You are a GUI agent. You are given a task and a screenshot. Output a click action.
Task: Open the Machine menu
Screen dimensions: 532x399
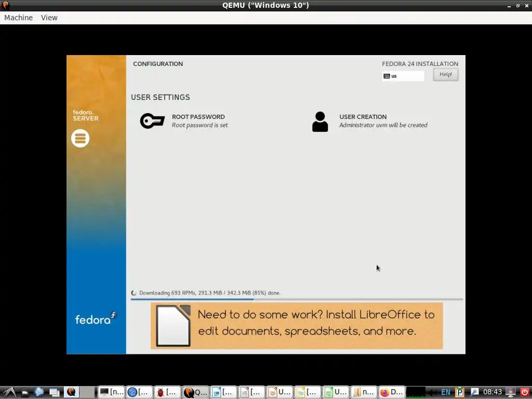tap(18, 18)
